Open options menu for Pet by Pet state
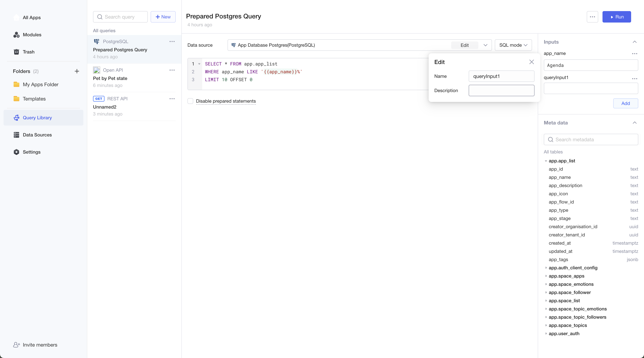This screenshot has width=644, height=358. 172,70
